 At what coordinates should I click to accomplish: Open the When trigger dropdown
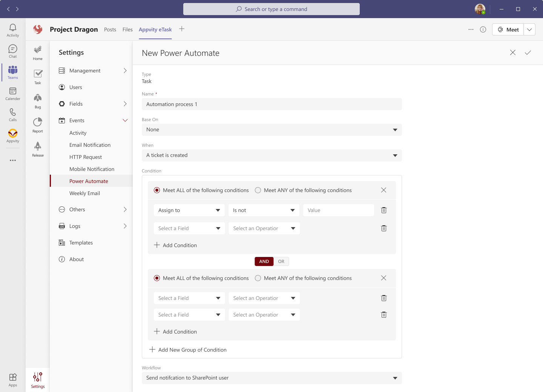tap(271, 155)
